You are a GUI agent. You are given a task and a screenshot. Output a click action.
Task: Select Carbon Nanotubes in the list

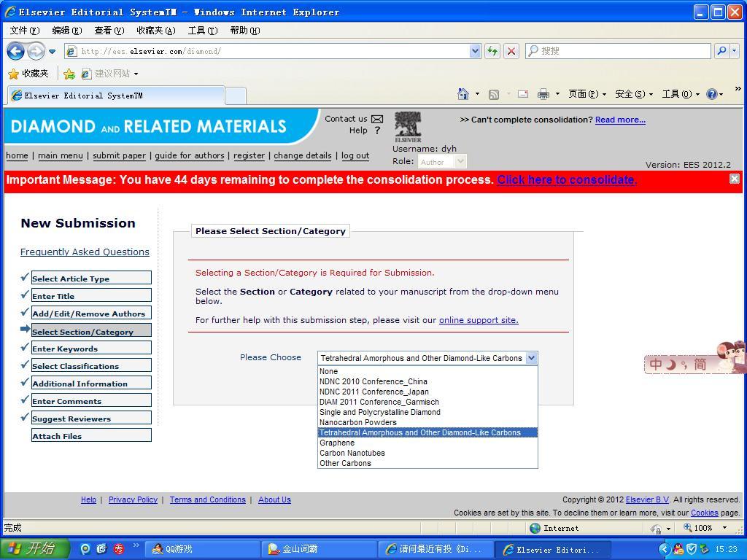click(x=427, y=453)
